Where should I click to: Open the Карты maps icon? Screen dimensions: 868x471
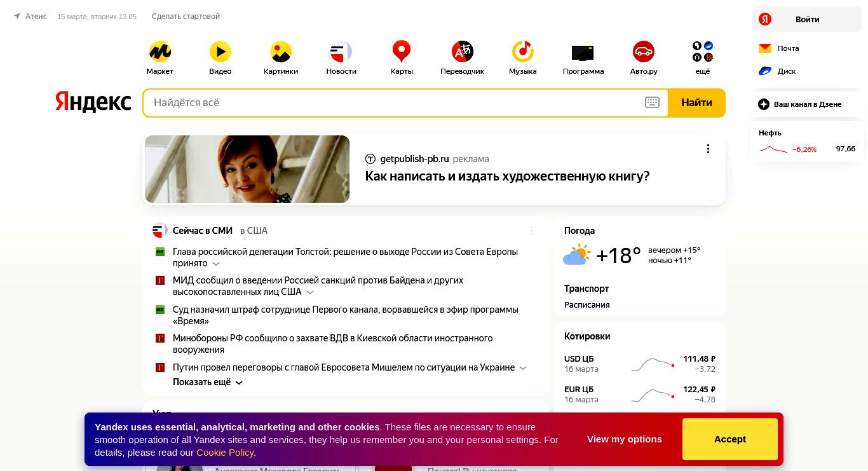(402, 51)
